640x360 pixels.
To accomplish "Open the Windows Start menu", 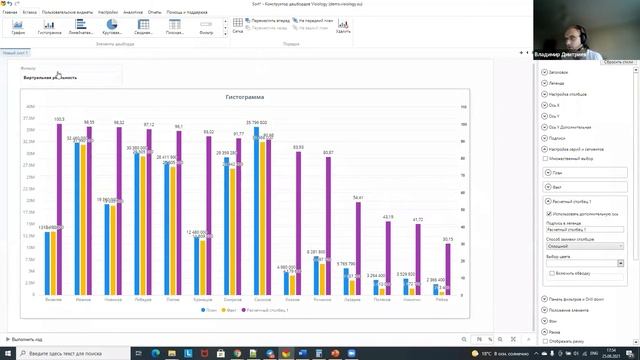I will [x=7, y=353].
